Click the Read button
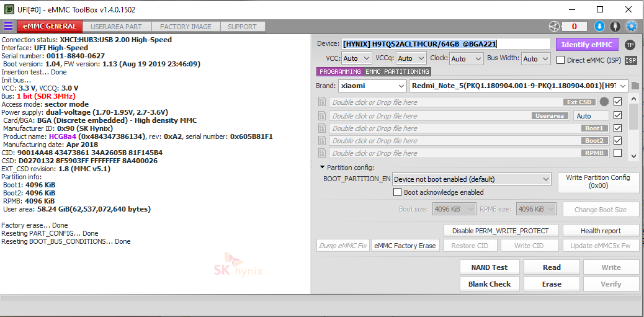The image size is (644, 317). 552,267
